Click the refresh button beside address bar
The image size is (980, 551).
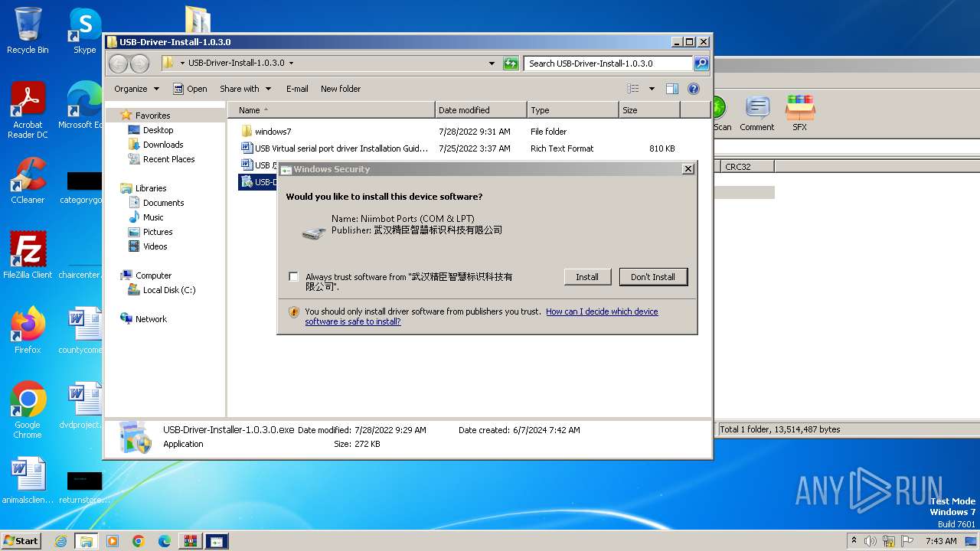tap(511, 64)
